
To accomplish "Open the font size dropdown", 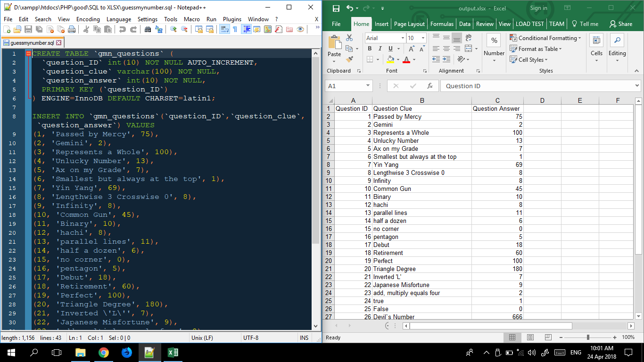I will click(423, 38).
